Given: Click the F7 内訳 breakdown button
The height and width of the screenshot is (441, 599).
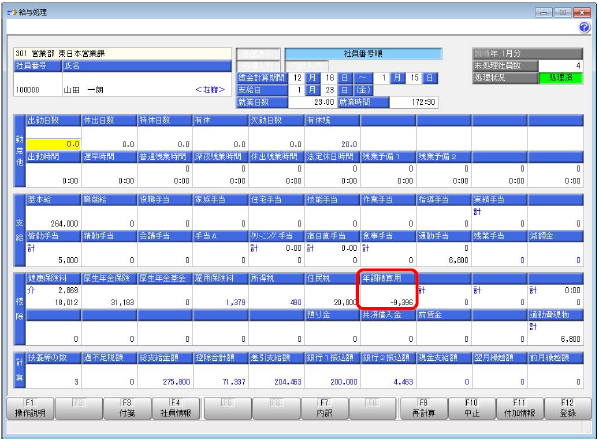Looking at the screenshot, I should (x=324, y=408).
